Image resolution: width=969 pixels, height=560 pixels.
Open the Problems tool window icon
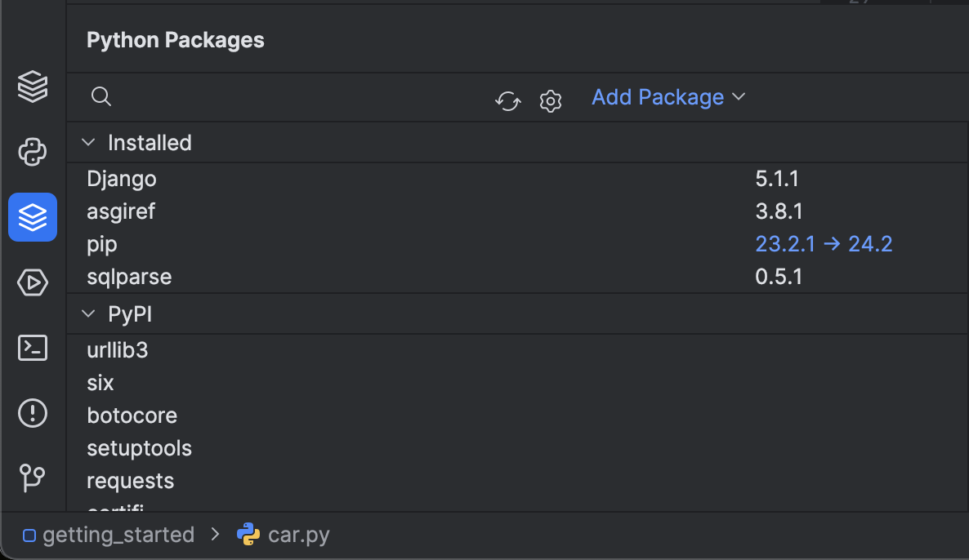[x=33, y=413]
